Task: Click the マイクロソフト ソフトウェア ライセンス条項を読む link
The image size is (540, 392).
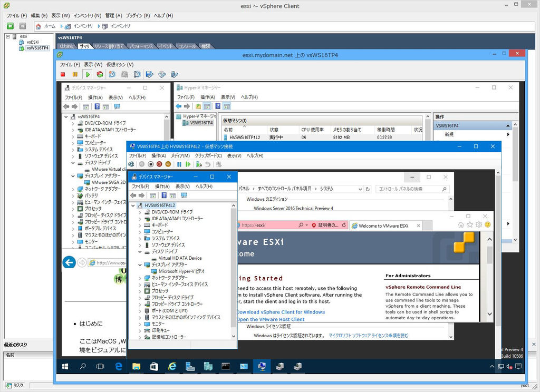Action: point(369,336)
